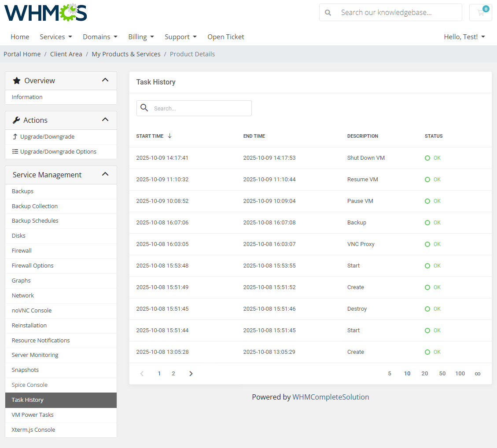Open Backups in Service Management
The image size is (497, 448).
click(61, 191)
